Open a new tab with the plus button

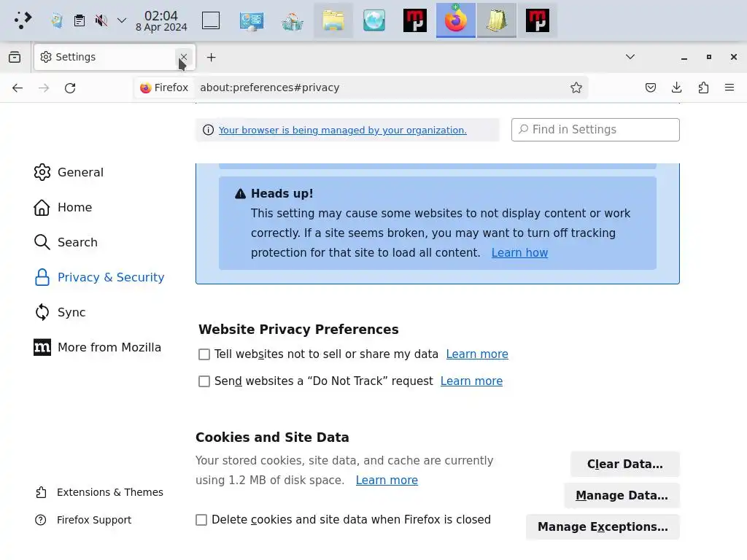(x=211, y=57)
